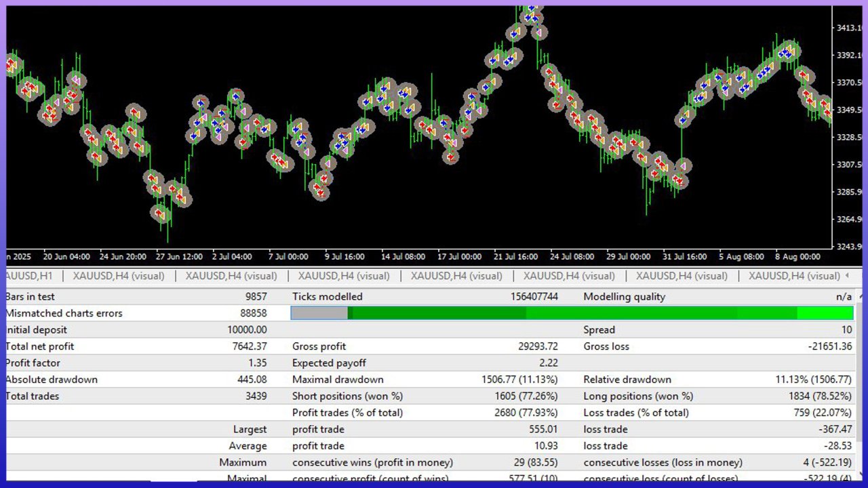Click the Expected payoff value 2.22
868x488 pixels.
549,363
